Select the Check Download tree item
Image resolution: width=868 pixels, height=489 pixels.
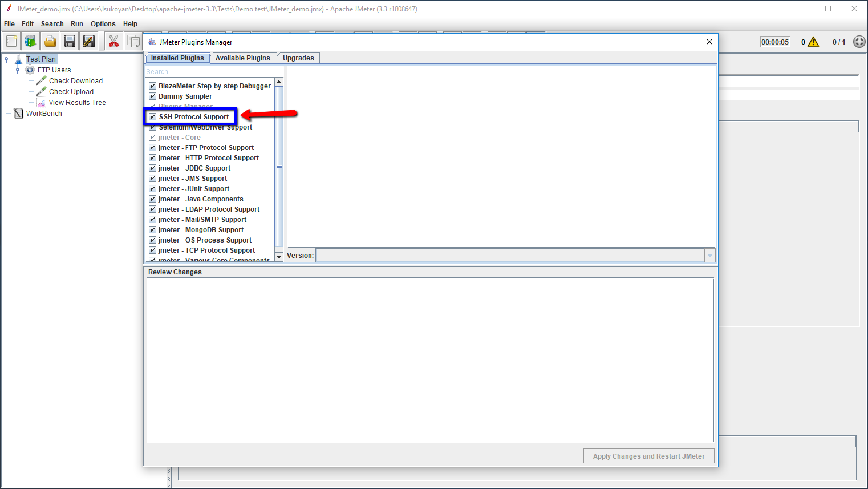click(76, 81)
